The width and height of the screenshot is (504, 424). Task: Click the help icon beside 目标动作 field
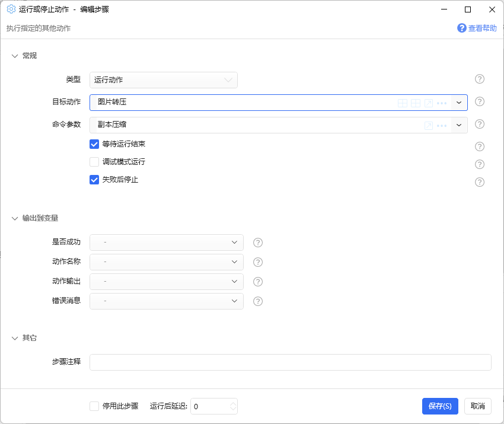pos(479,101)
